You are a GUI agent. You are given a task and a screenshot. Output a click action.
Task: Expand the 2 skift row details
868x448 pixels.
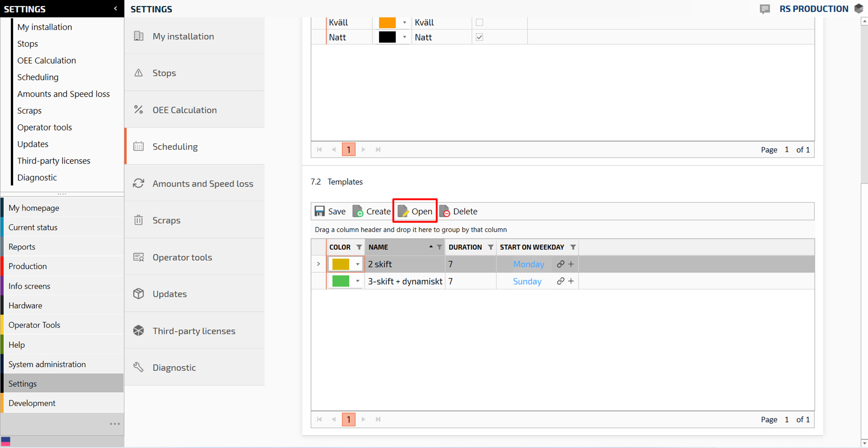coord(319,264)
